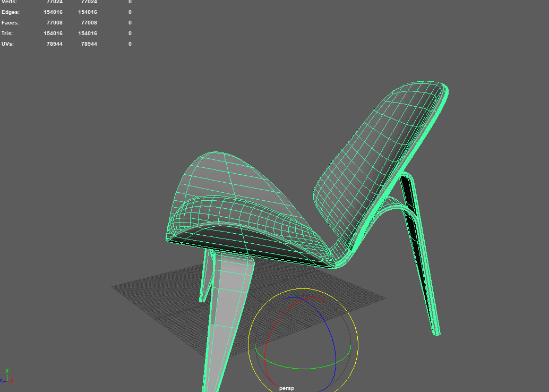Click the Faces count display
Image resolution: width=549 pixels, height=392 pixels.
coord(55,22)
